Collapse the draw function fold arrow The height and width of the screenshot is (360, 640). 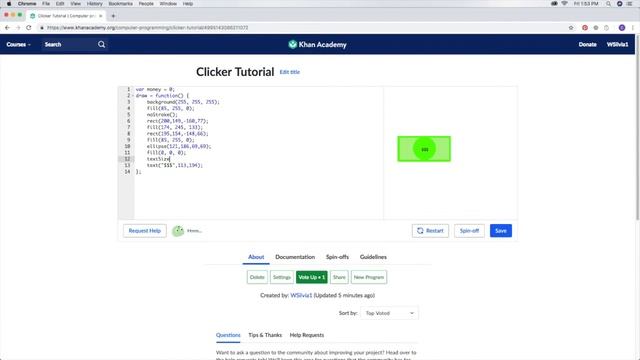click(x=133, y=96)
